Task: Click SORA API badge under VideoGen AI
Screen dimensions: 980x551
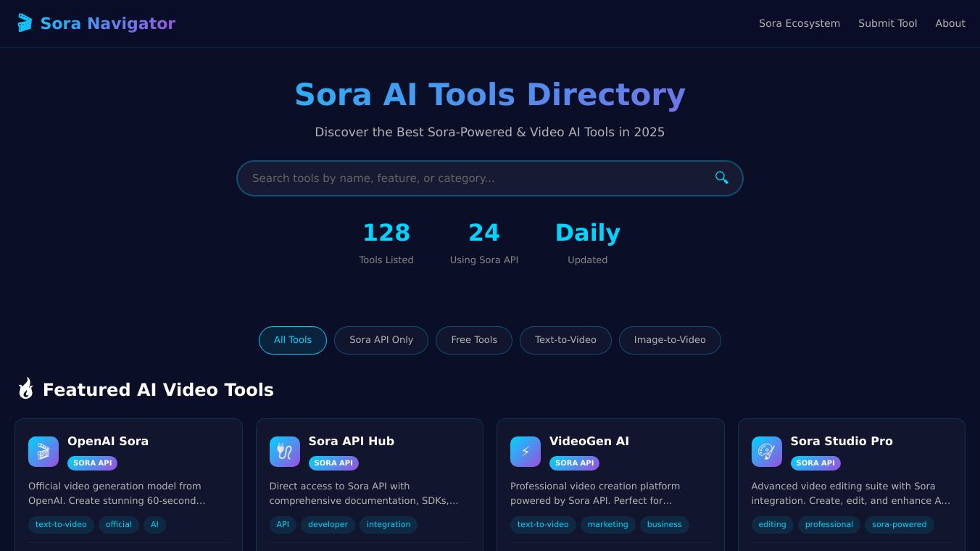Action: point(575,463)
